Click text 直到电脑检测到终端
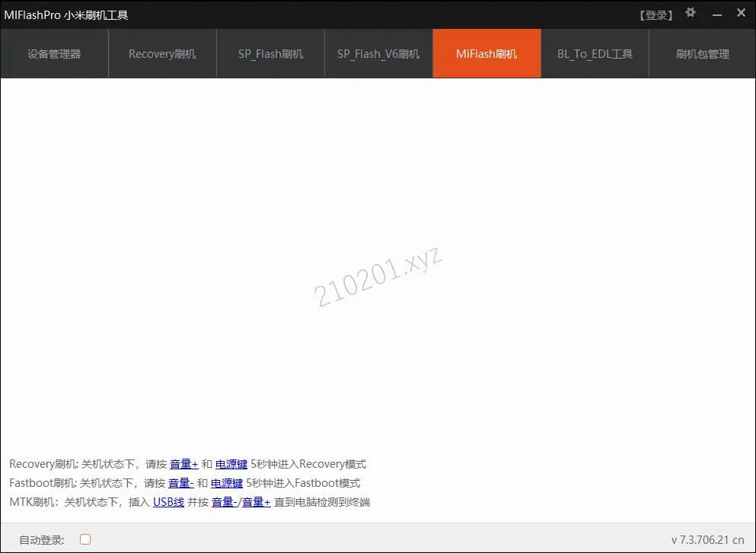Viewport: 756px width, 553px height. click(322, 502)
